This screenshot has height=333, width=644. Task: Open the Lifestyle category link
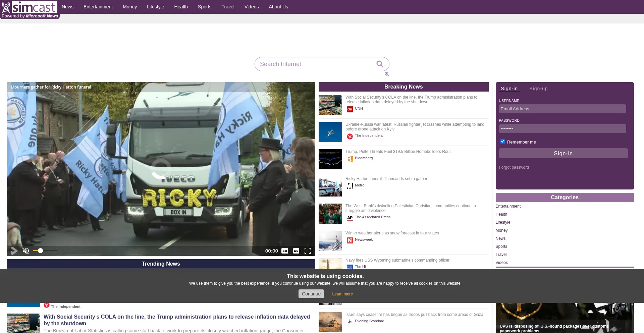click(x=503, y=222)
